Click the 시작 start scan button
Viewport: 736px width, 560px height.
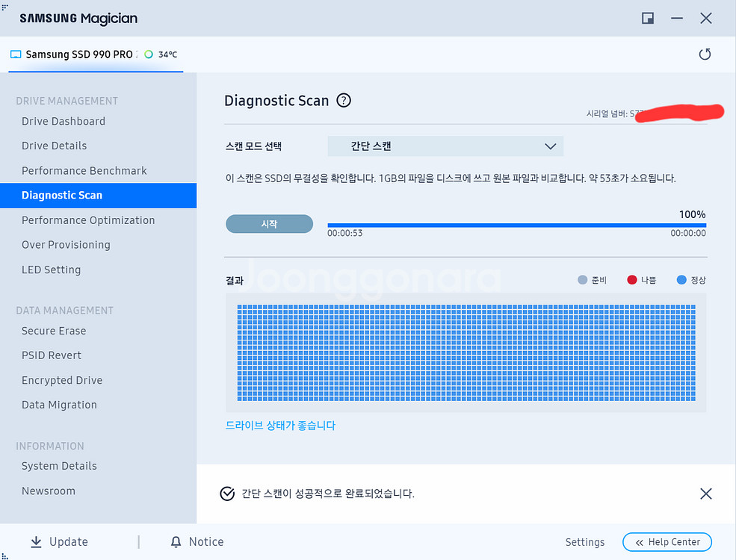click(x=270, y=224)
